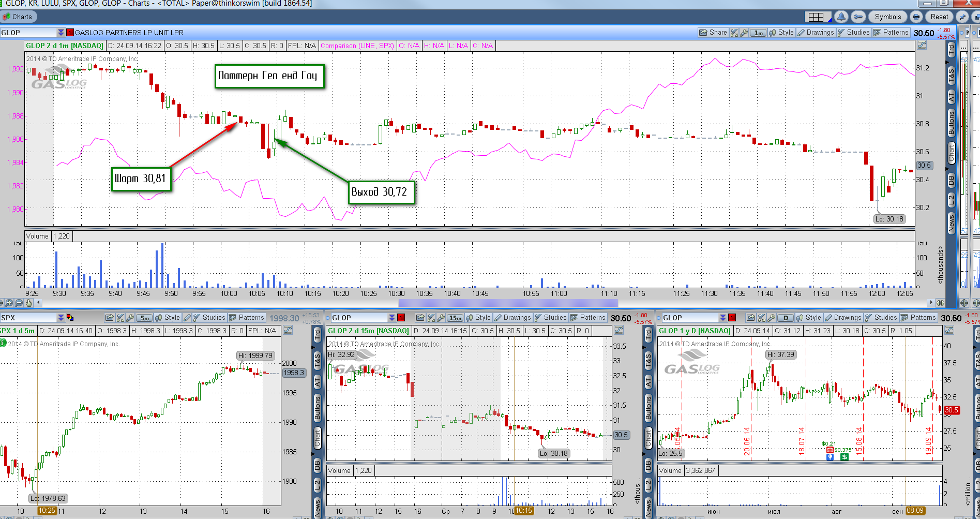The height and width of the screenshot is (519, 980).
Task: Click the colored link squares next to SPX
Action: tap(70, 318)
